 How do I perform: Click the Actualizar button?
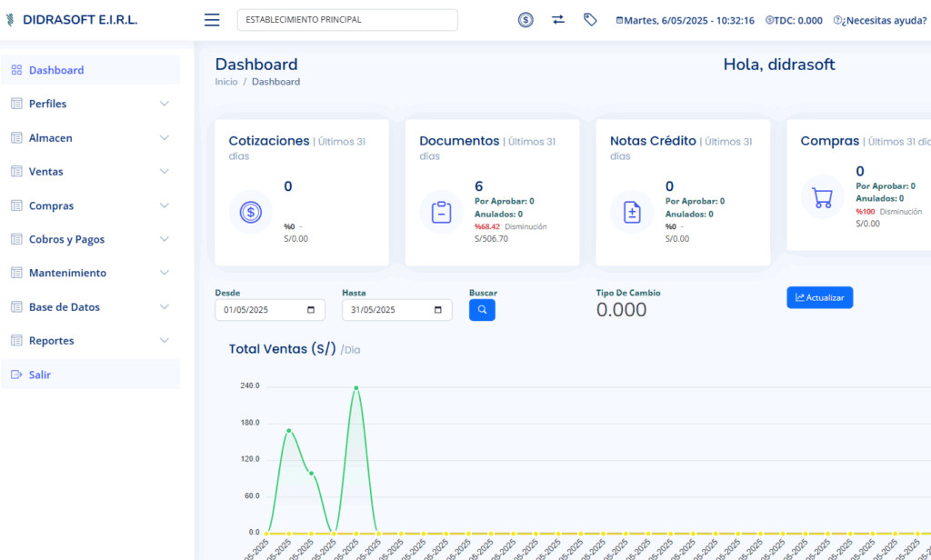click(x=819, y=297)
